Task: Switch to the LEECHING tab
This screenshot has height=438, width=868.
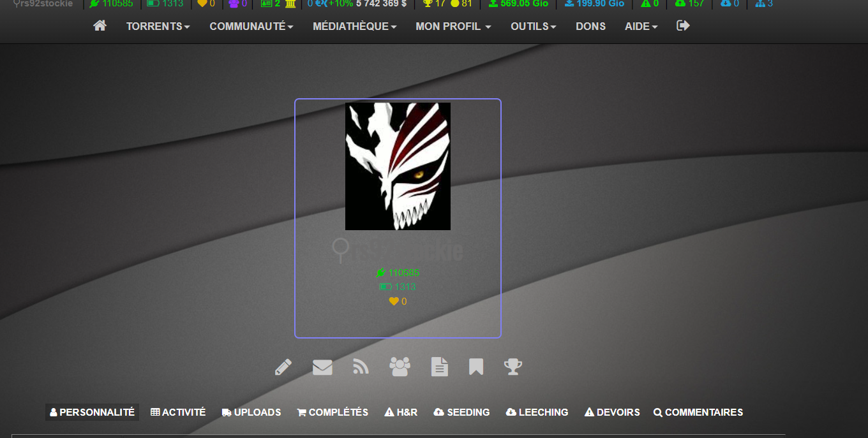Action: click(x=537, y=412)
